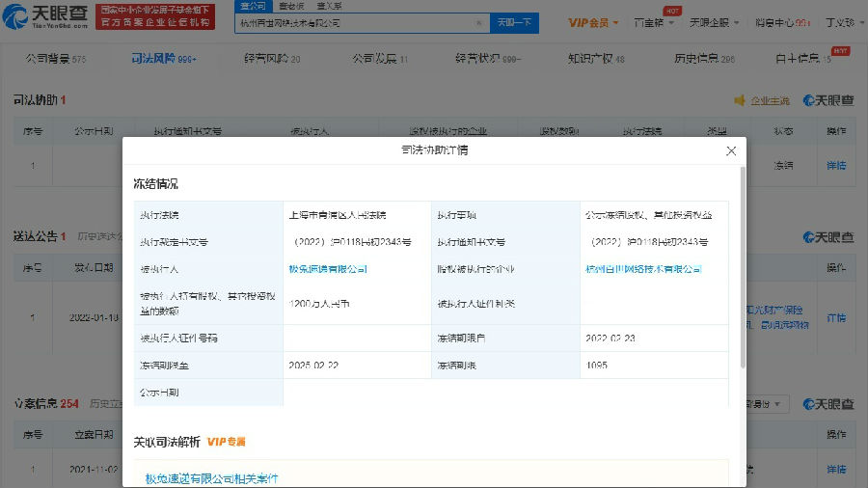Open 杭州百世网络技术有限公司 link in dialog

click(x=643, y=269)
